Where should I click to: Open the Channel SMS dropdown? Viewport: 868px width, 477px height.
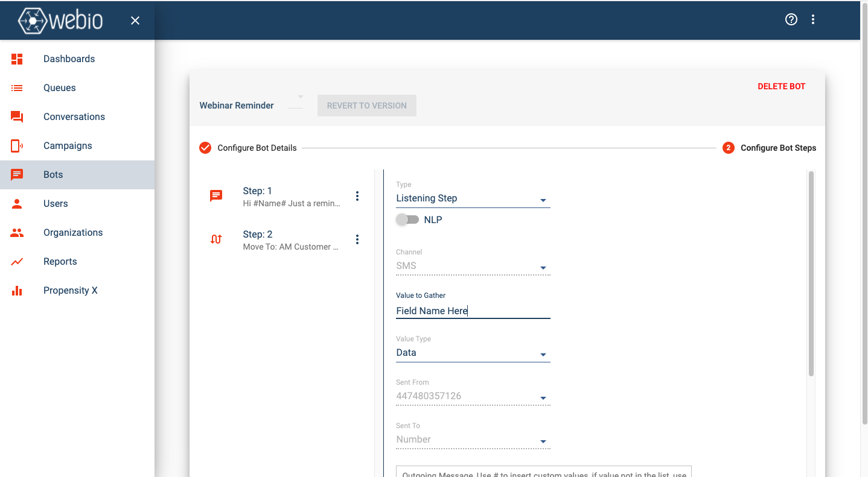tap(473, 266)
